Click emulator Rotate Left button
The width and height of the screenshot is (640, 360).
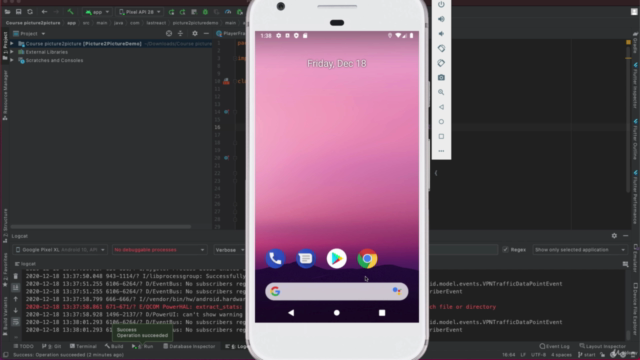coord(441,48)
